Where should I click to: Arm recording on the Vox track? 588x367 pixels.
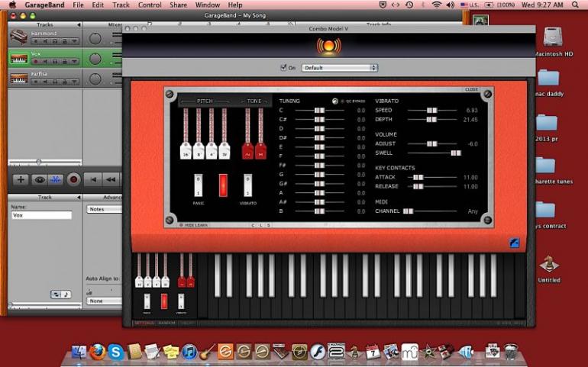tap(36, 62)
